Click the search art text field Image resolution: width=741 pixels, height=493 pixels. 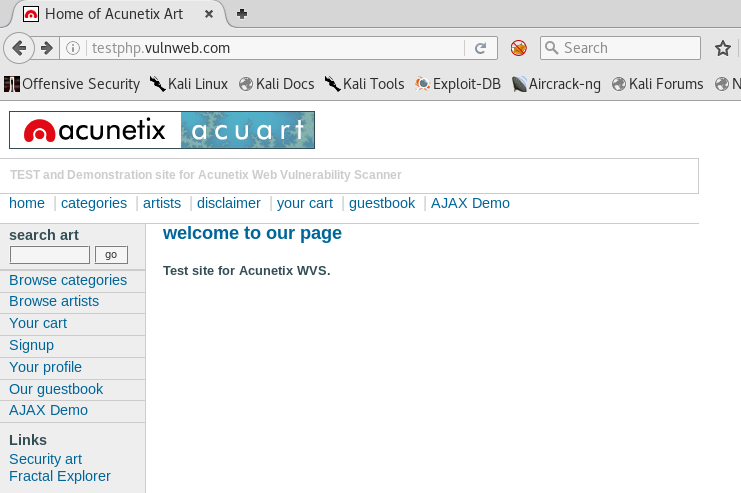(x=50, y=255)
